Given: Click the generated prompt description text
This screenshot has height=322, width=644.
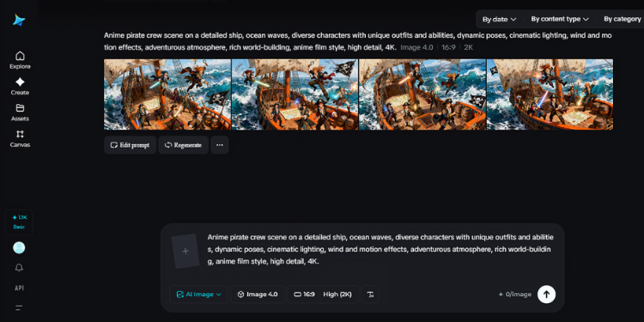Looking at the screenshot, I should (358, 41).
